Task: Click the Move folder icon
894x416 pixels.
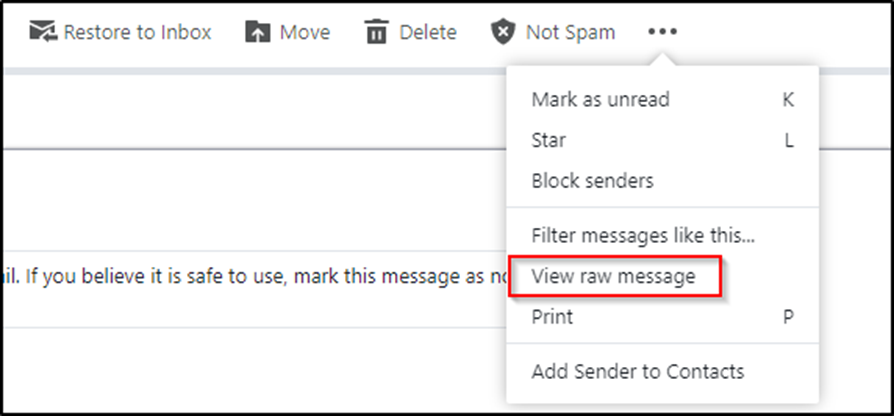Action: point(257,32)
